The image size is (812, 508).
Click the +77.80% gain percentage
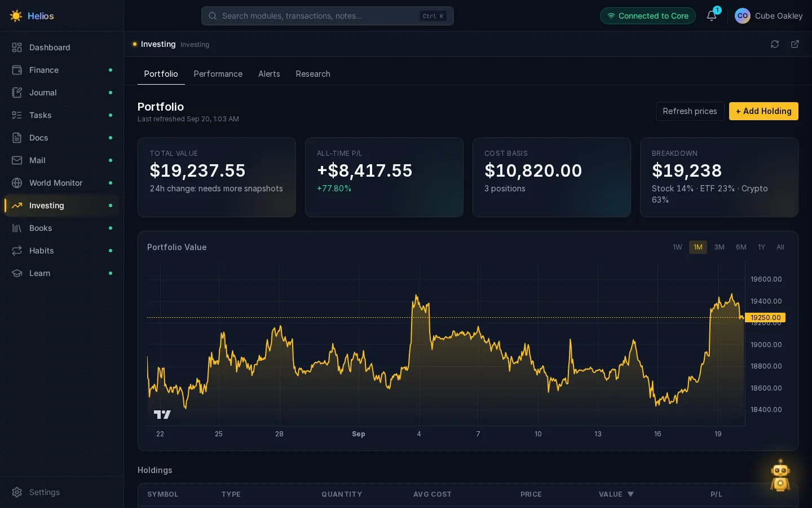pos(334,189)
